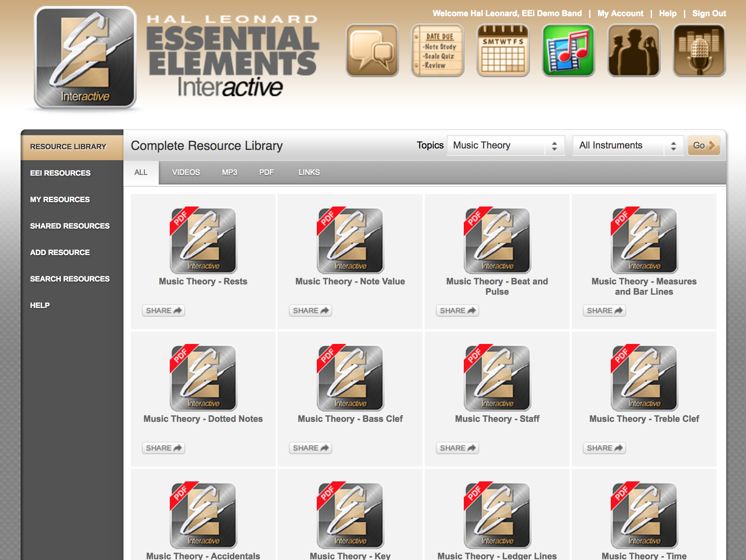Click the Complete Resource Library heading
Viewport: 746px width, 560px height.
point(207,146)
